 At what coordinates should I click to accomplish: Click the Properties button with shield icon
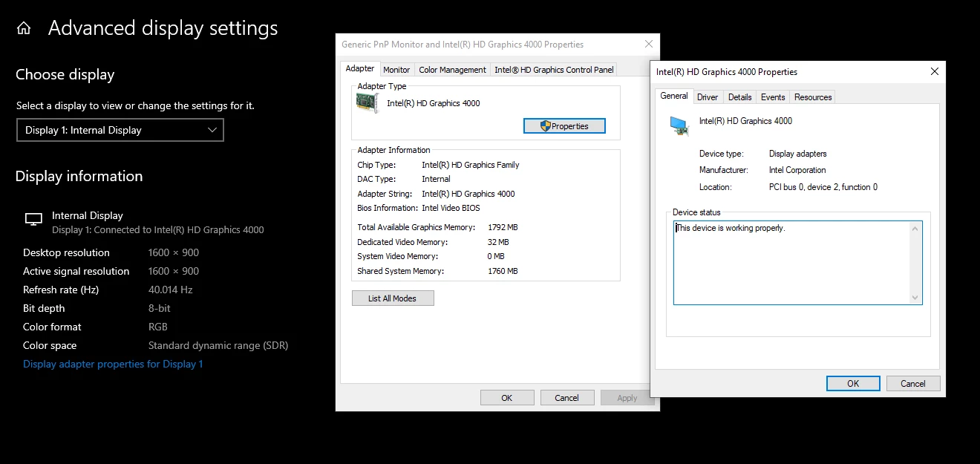[564, 126]
